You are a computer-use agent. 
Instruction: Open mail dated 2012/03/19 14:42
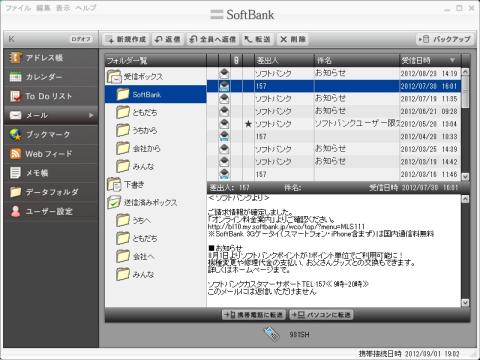point(334,162)
